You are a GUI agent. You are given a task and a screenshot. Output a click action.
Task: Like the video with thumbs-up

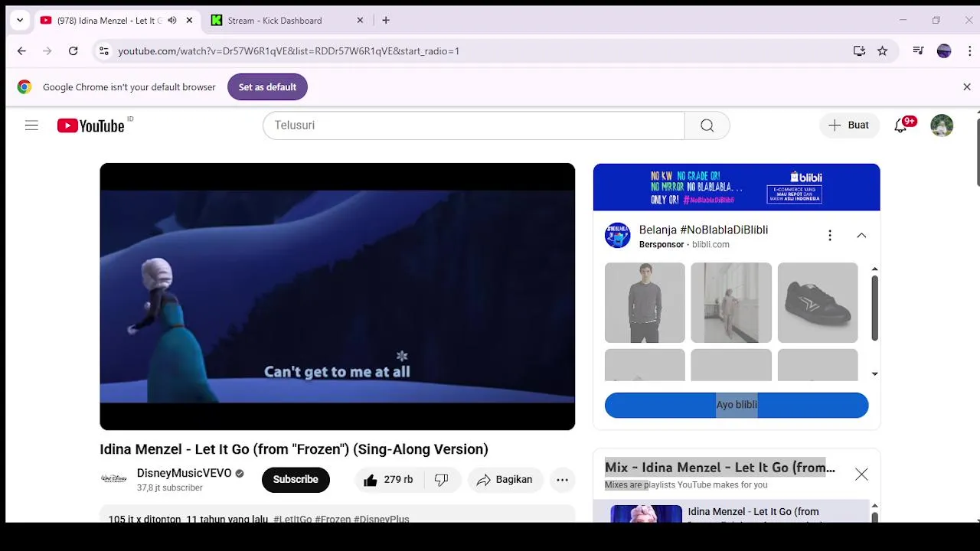[388, 480]
